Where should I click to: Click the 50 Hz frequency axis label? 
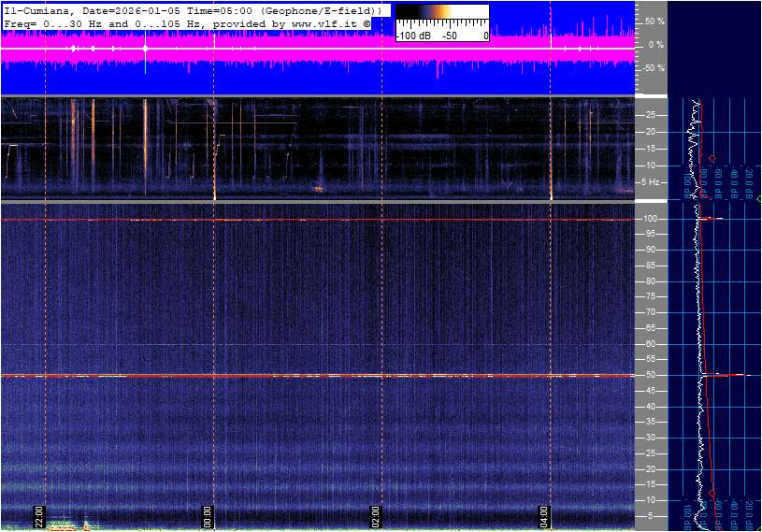tap(651, 375)
